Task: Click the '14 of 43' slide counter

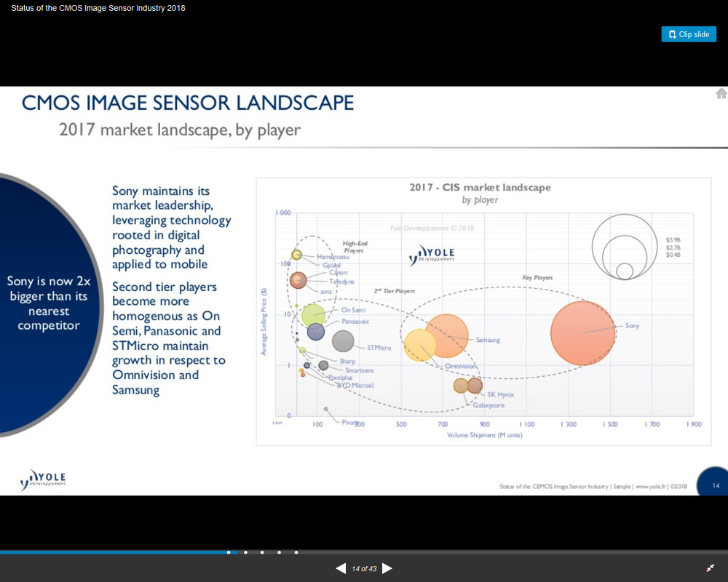Action: coord(364,568)
